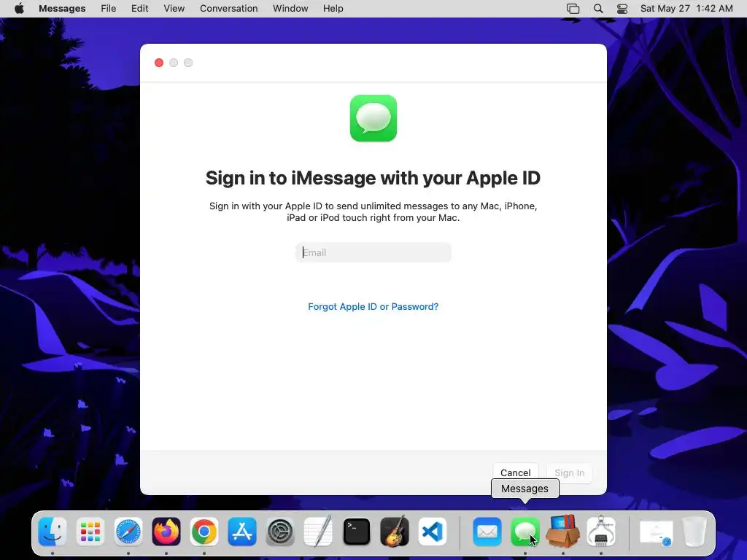Open Spotlight search in menu bar

(x=598, y=9)
